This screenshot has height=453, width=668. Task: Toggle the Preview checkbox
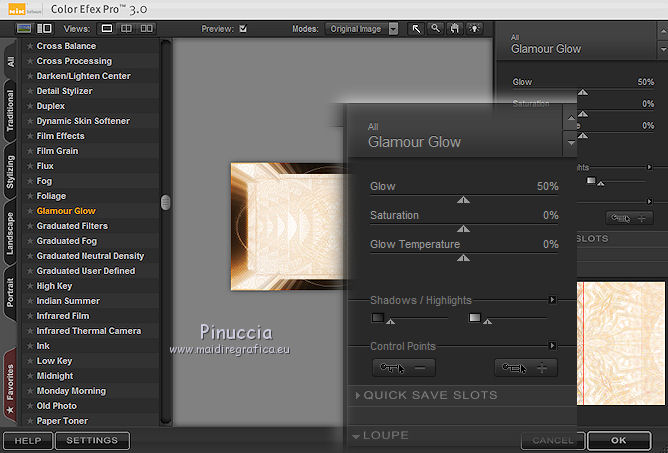(243, 29)
